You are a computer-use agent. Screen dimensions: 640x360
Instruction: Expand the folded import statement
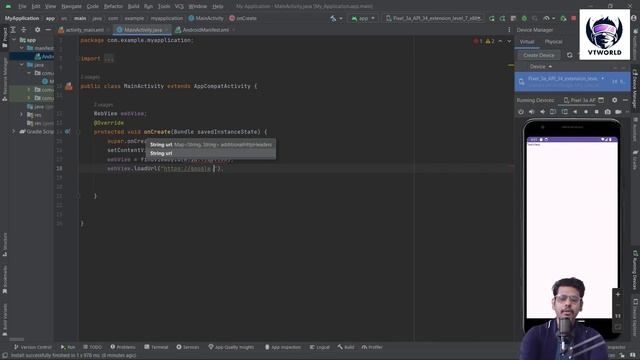(109, 59)
